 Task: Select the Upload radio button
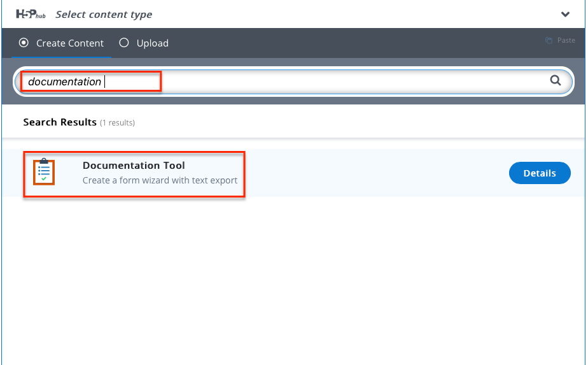tap(123, 43)
